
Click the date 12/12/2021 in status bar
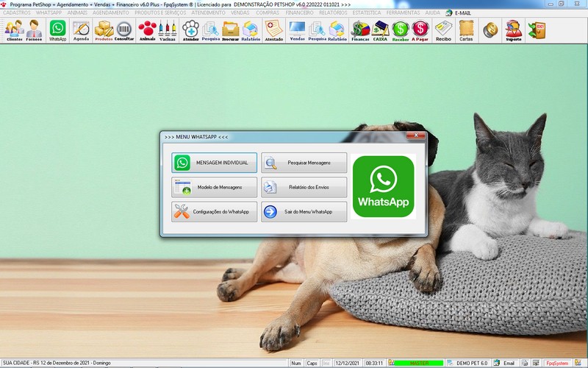click(x=347, y=363)
